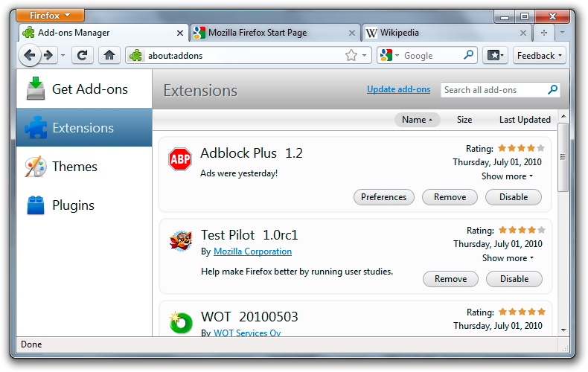Disable the Adblock Plus extension

514,197
